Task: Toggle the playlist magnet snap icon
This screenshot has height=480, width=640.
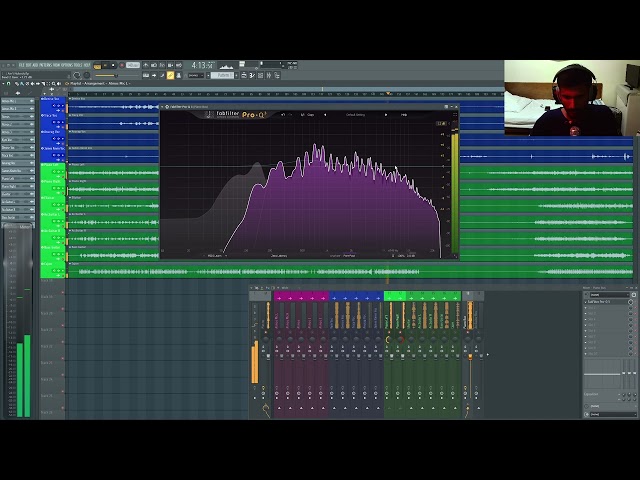Action: pos(9,84)
